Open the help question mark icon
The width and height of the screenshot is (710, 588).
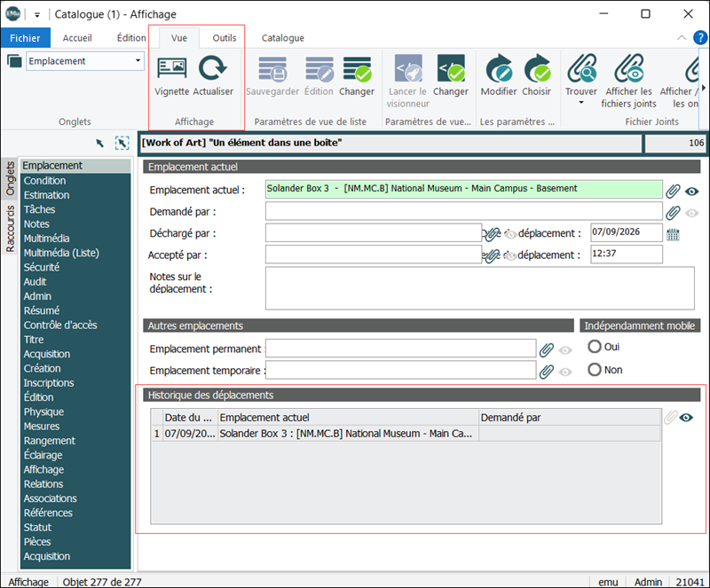[x=700, y=37]
